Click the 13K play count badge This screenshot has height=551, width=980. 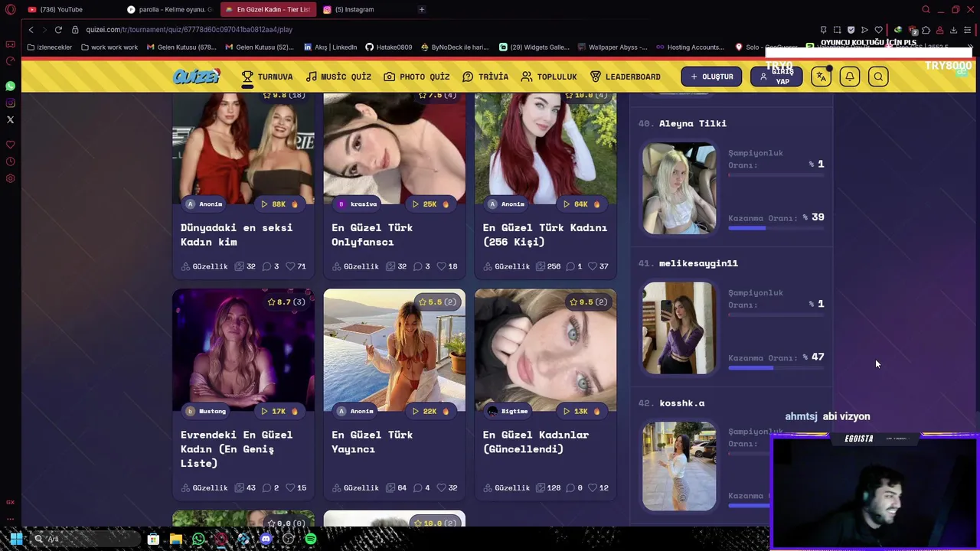click(x=581, y=411)
